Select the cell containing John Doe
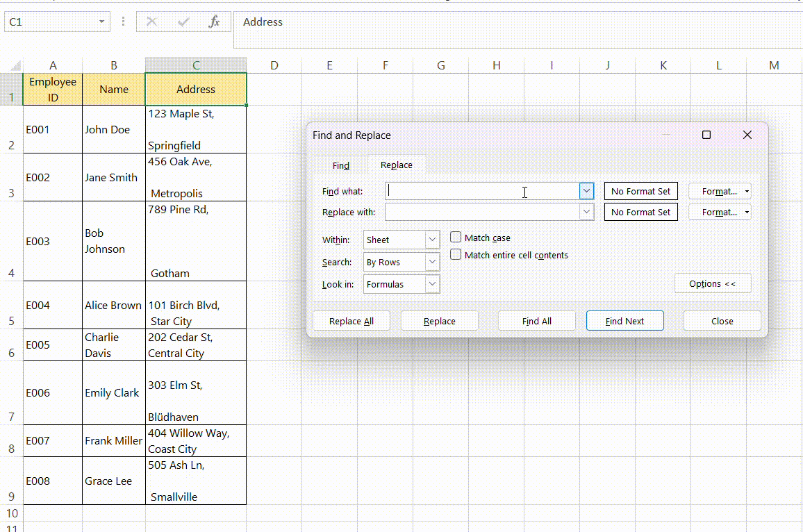 coord(114,130)
